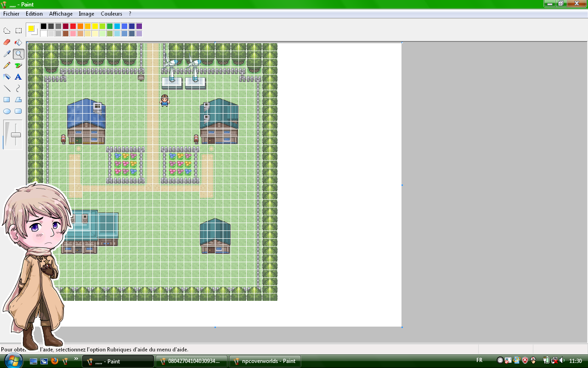Click the zoom level slider handle
Viewport: 588px width, 368px height.
(x=16, y=135)
